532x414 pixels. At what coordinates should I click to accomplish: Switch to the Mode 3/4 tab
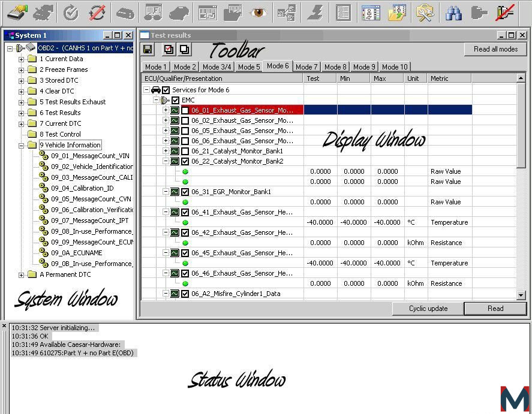pyautogui.click(x=217, y=67)
